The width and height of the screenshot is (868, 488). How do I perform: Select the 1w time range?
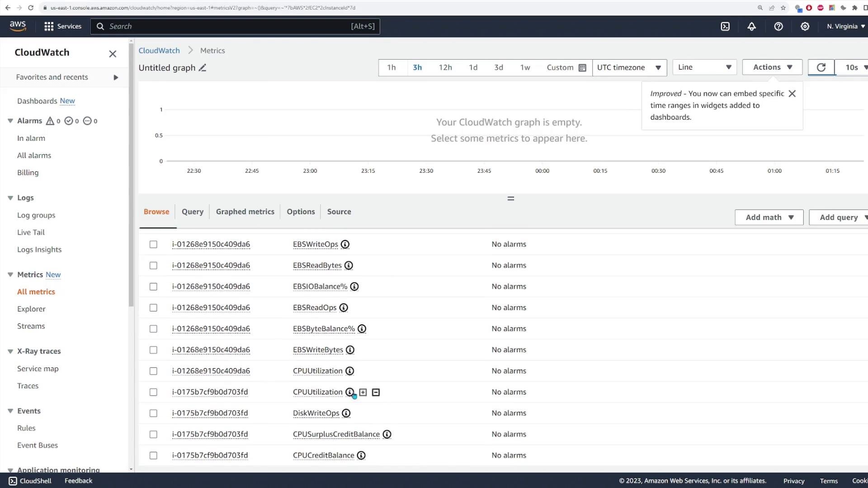[525, 67]
